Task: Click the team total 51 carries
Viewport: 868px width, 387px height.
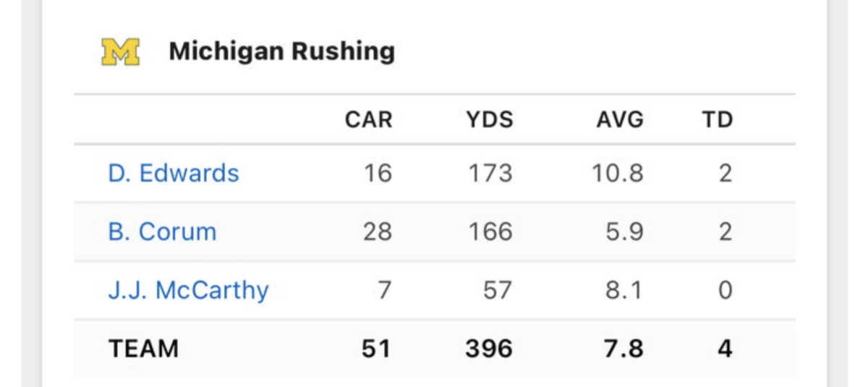Action: tap(376, 349)
